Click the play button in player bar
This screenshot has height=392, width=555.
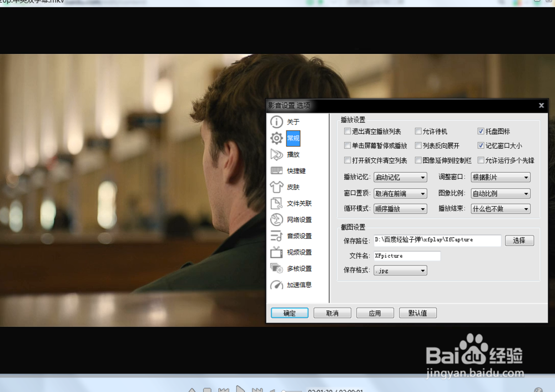(x=240, y=389)
